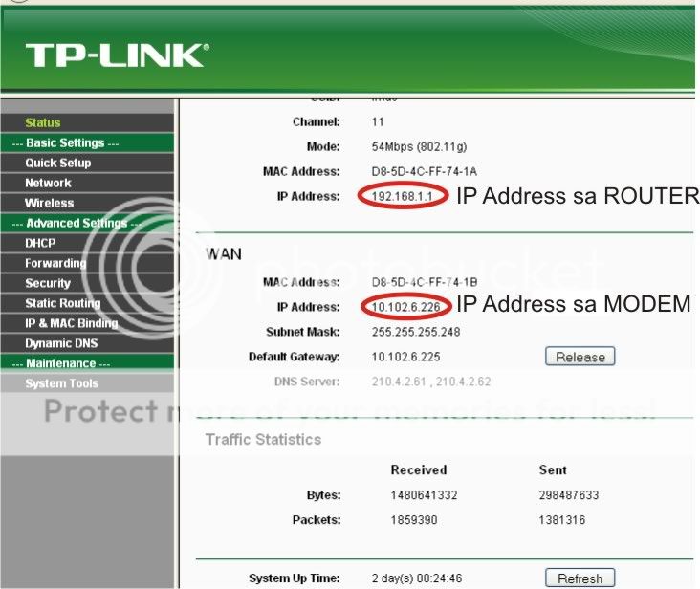This screenshot has height=589, width=700.
Task: Click received bytes value 1480641332
Action: (424, 495)
